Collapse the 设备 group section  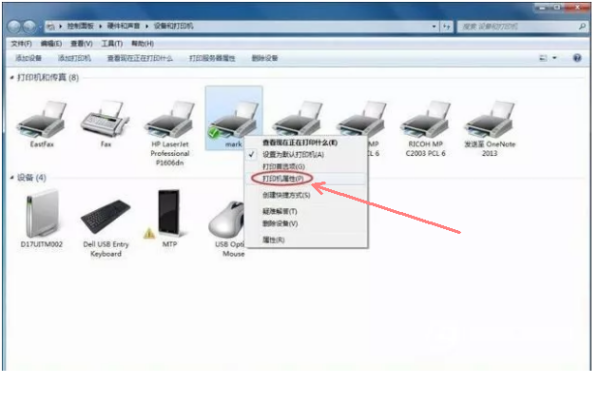pos(13,177)
